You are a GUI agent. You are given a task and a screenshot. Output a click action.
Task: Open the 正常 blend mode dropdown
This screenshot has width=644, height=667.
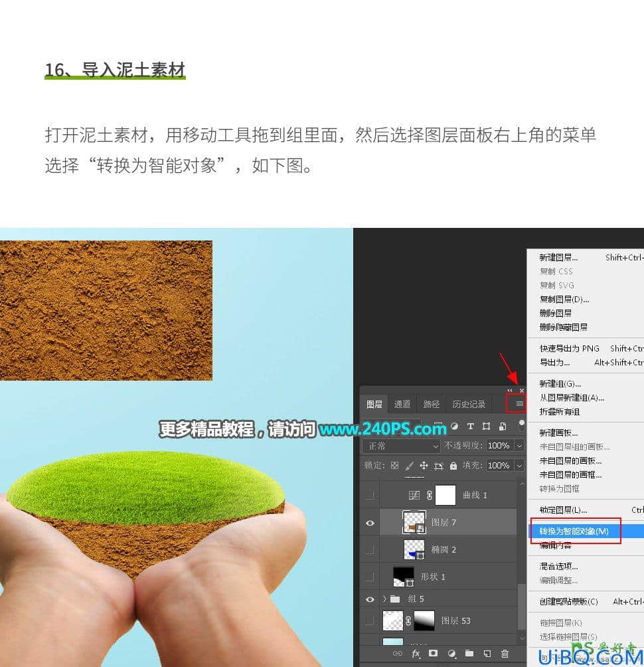click(401, 446)
